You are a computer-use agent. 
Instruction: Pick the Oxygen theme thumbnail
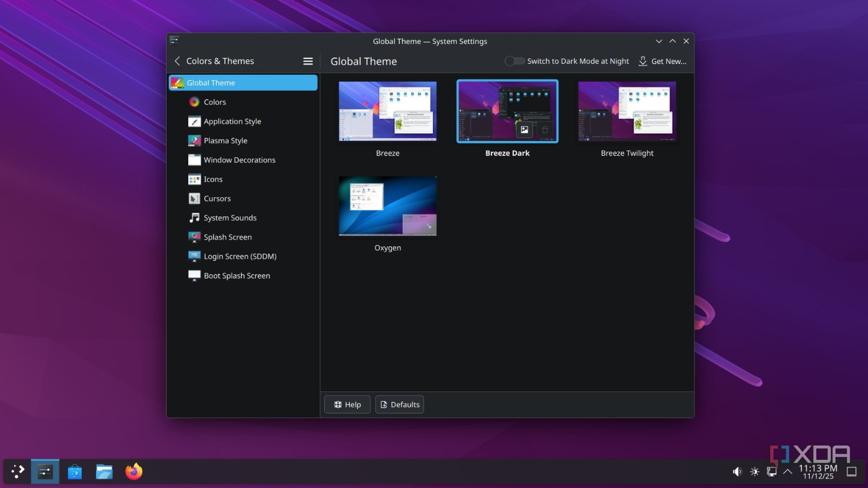coord(388,206)
